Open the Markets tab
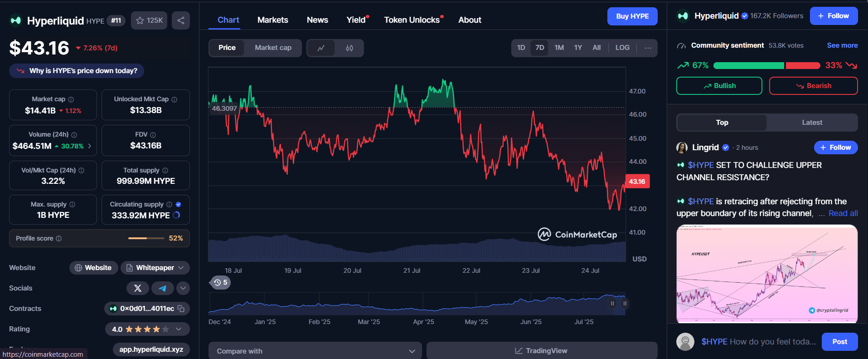This screenshot has width=868, height=359. (x=273, y=20)
